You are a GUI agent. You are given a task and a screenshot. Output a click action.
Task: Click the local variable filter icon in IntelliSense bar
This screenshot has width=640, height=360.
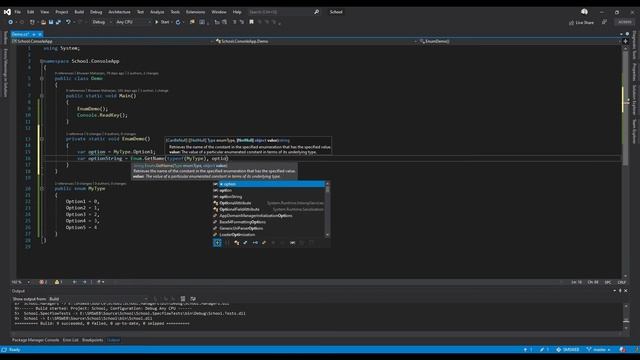click(x=293, y=242)
